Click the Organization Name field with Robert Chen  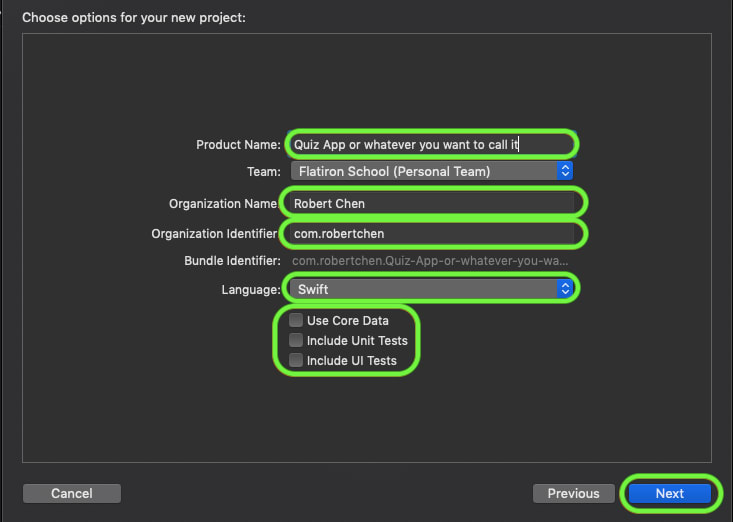[431, 203]
